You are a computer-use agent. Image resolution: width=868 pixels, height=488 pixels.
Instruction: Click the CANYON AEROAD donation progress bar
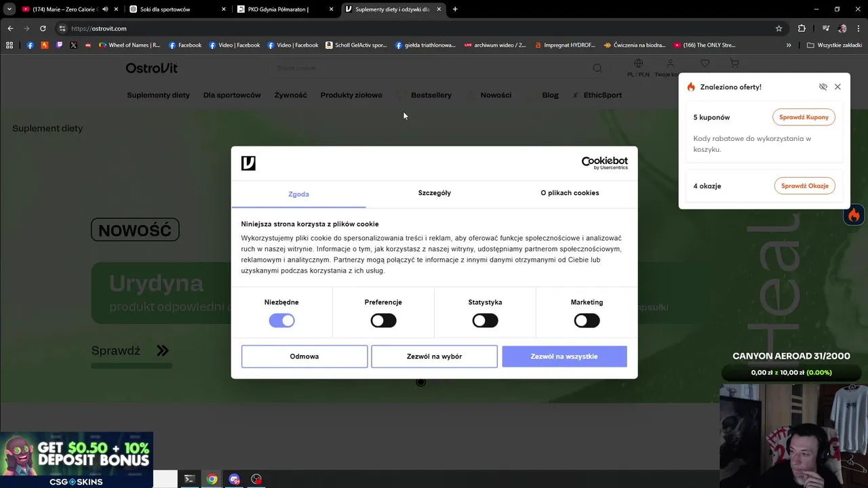point(791,372)
